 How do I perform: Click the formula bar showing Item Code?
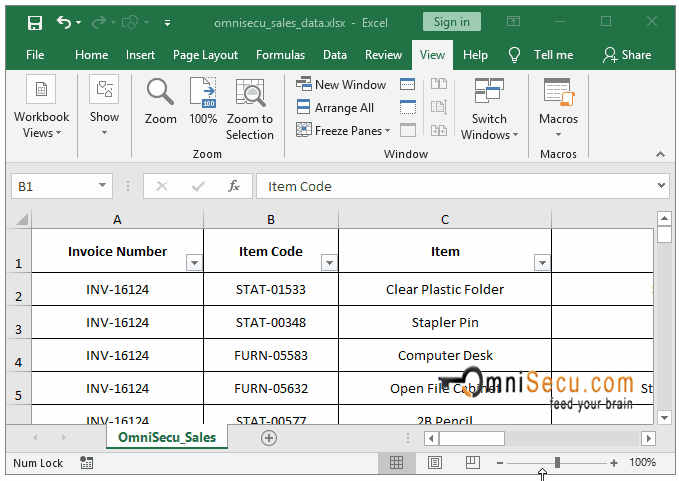point(456,186)
